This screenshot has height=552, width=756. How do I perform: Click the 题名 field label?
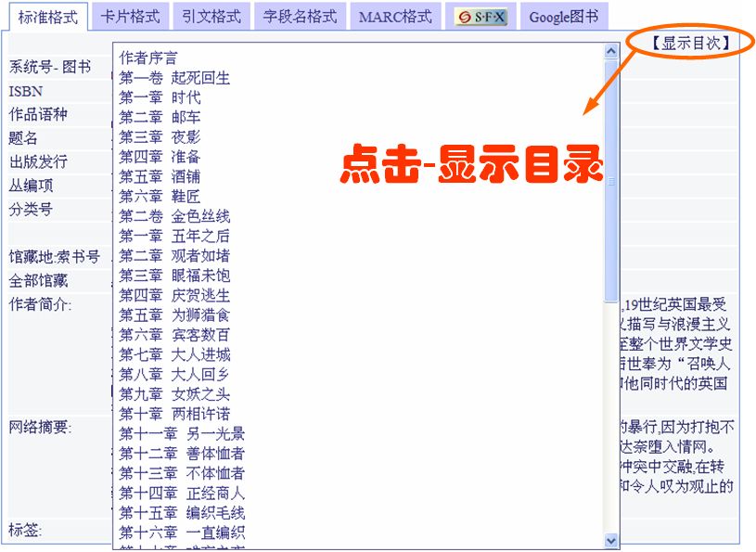tap(23, 138)
